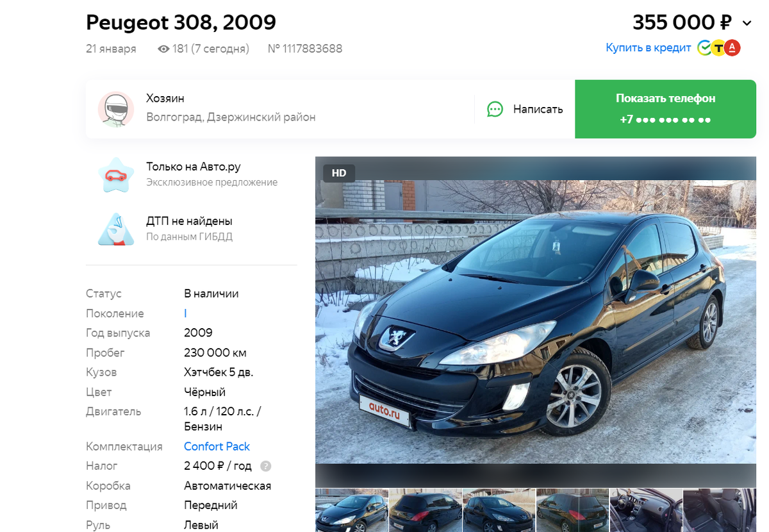This screenshot has height=532, width=769.
Task: Click the В наличии status value
Action: (x=211, y=294)
